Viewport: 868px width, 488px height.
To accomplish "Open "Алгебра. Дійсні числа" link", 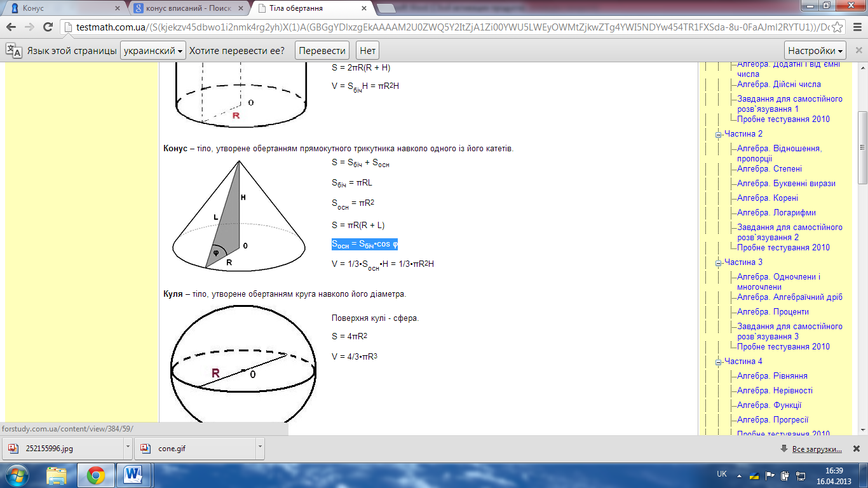I will coord(779,84).
